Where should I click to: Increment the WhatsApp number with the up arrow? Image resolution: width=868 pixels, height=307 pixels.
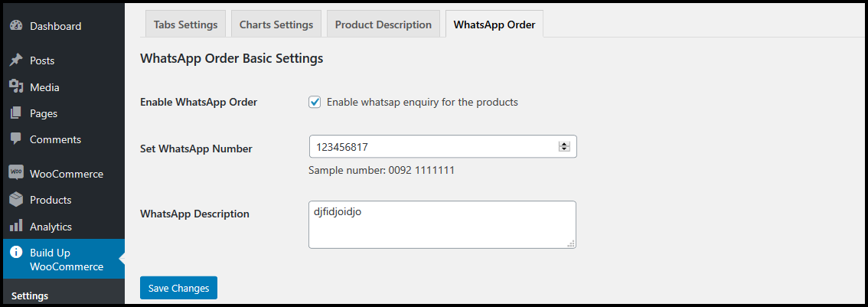click(x=564, y=144)
